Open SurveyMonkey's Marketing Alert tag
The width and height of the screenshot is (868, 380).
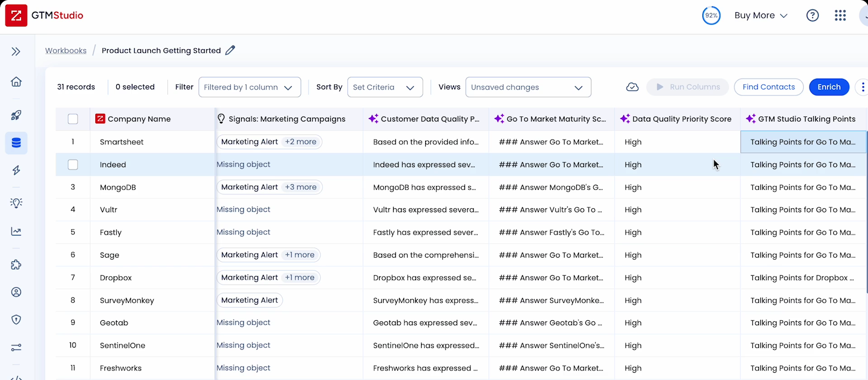pyautogui.click(x=250, y=300)
